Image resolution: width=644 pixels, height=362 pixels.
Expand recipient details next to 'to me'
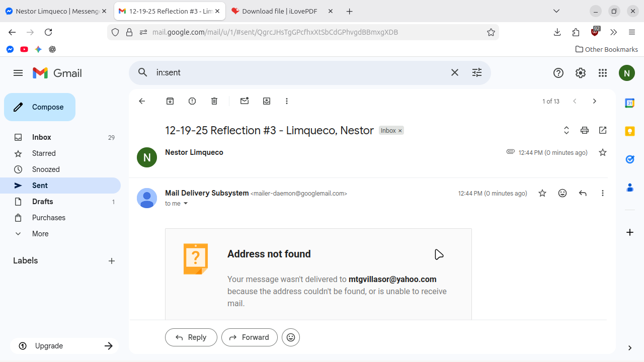tap(186, 204)
